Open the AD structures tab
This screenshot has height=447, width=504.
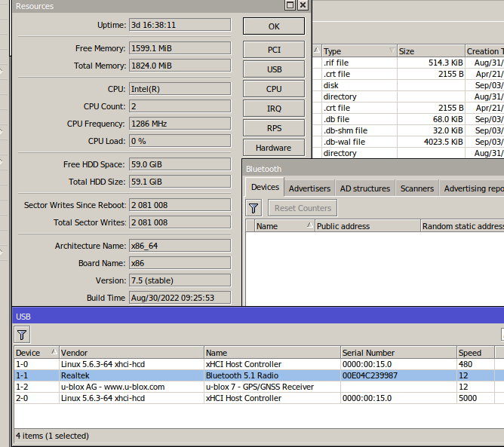coord(365,188)
